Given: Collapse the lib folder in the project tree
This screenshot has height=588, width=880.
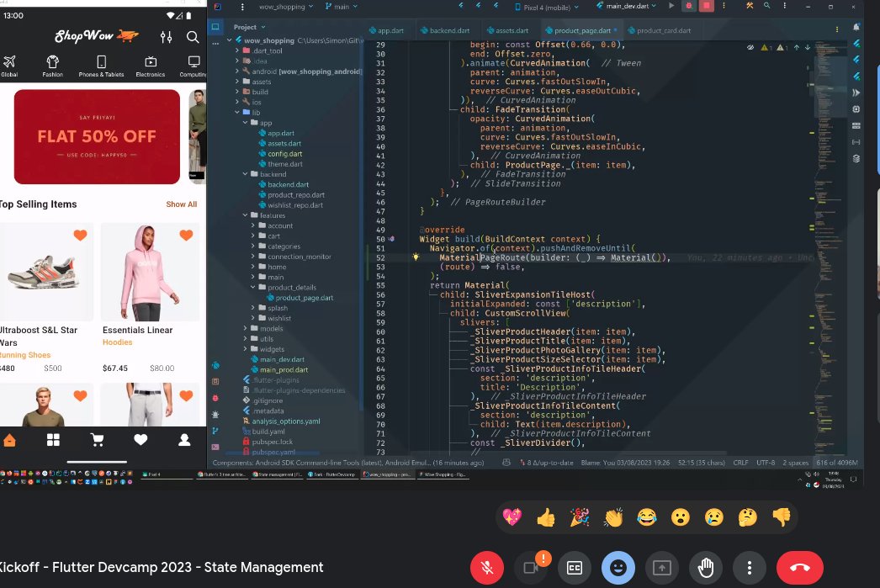Looking at the screenshot, I should [x=238, y=112].
